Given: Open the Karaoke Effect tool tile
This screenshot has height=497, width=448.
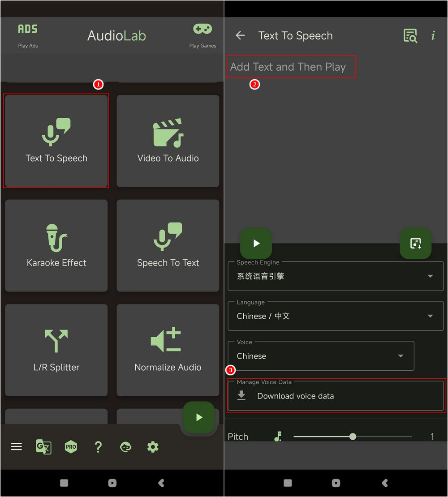Looking at the screenshot, I should 56,245.
